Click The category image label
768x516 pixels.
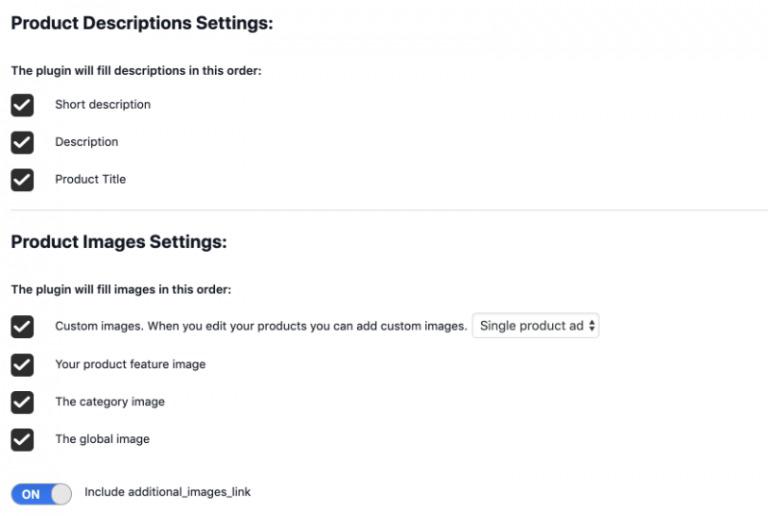110,402
